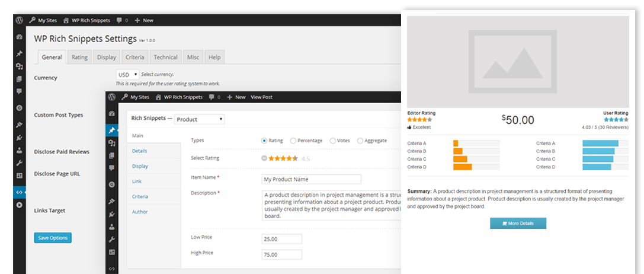Screen dimensions: 644x274
Task: Select the active Posts pin icon in editor sidebar
Action: [112, 130]
